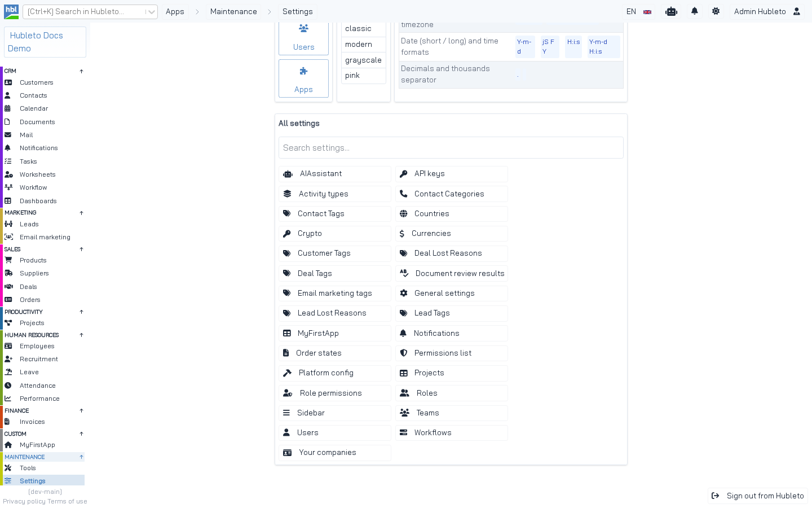Click the Suppliers truck sidebar icon
The width and height of the screenshot is (812, 508).
click(x=8, y=273)
